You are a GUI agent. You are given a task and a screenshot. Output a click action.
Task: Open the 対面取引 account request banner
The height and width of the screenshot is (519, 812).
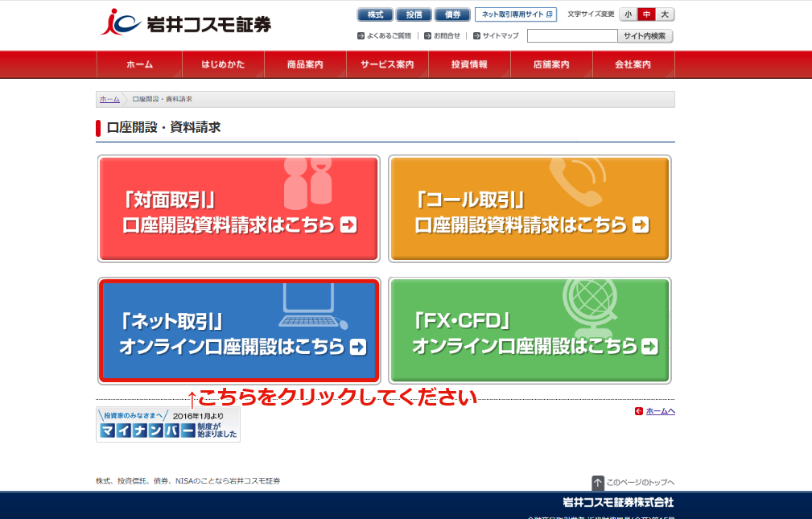tap(239, 208)
